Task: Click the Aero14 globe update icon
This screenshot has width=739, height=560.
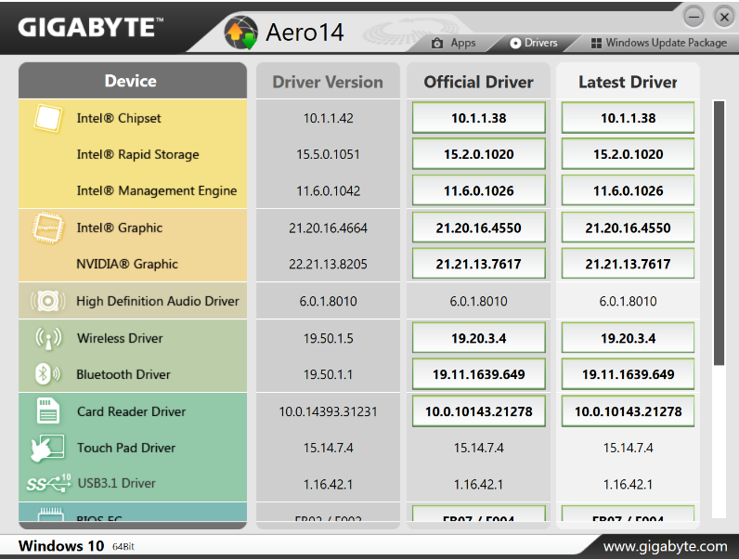Action: pyautogui.click(x=240, y=33)
